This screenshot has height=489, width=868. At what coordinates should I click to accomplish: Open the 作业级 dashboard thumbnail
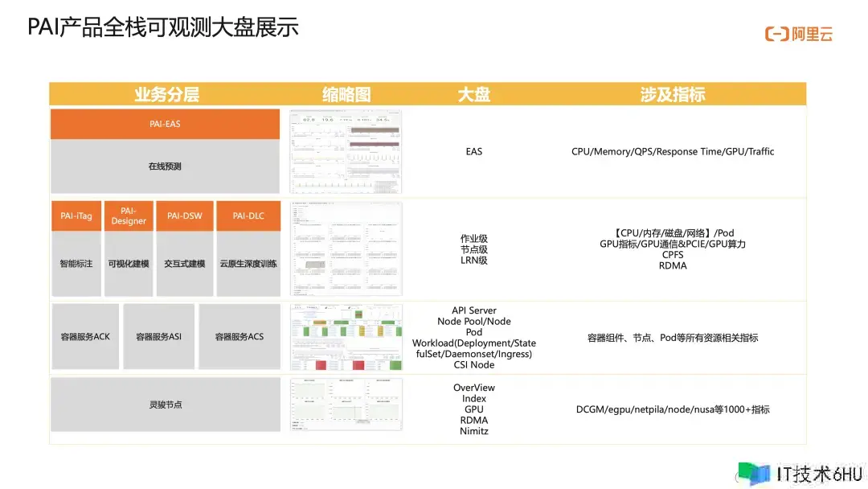click(x=346, y=248)
